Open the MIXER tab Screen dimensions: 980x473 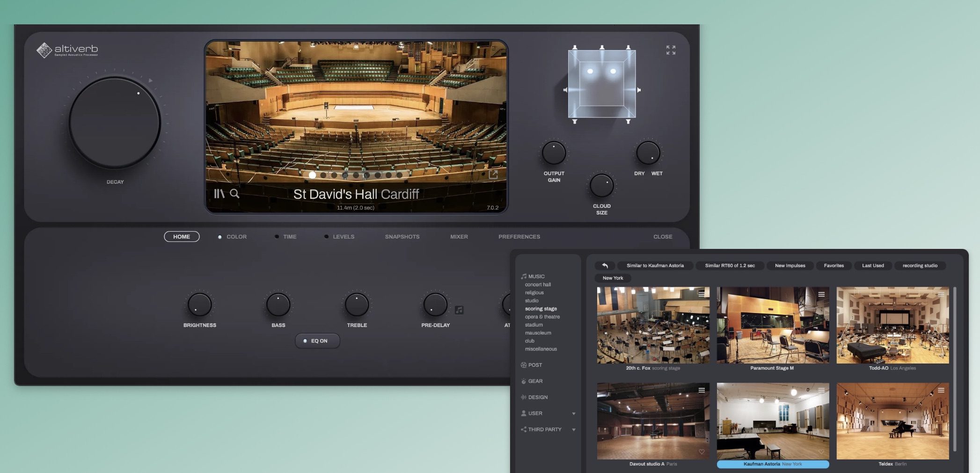point(459,237)
